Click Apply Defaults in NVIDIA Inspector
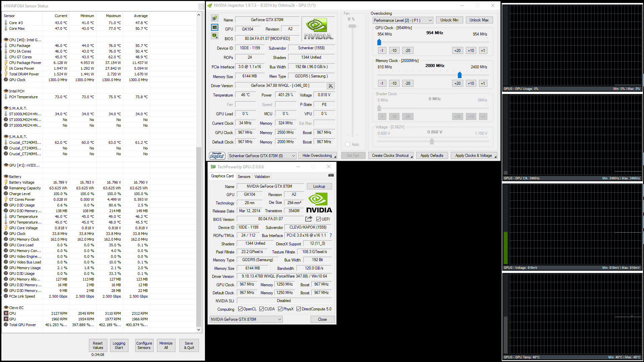Viewport: 644px width, 362px height. pos(432,156)
